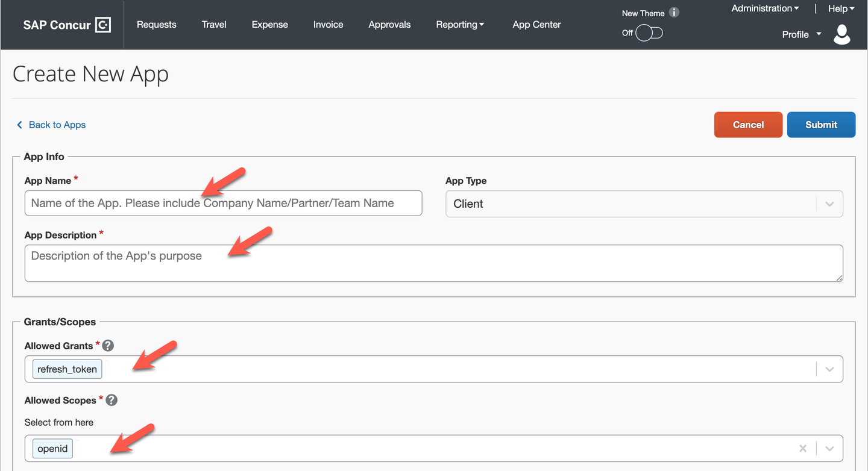Viewport: 868px width, 471px height.
Task: Open the user profile avatar icon
Action: click(842, 34)
